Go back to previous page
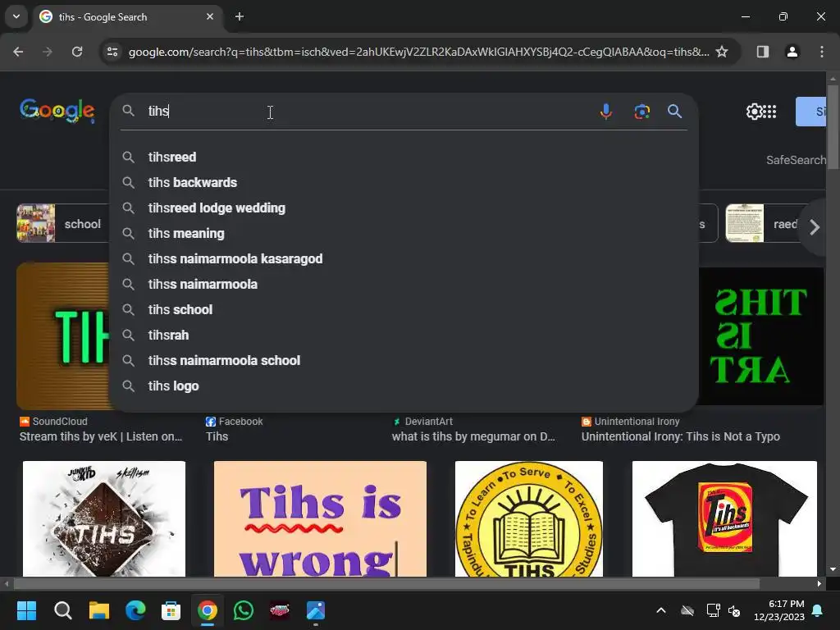The image size is (840, 630). point(18,52)
